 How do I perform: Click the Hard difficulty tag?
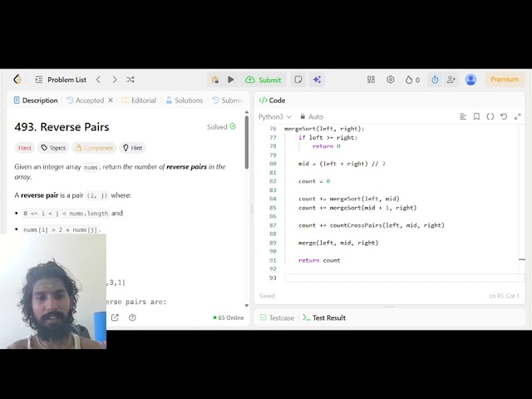tap(24, 148)
